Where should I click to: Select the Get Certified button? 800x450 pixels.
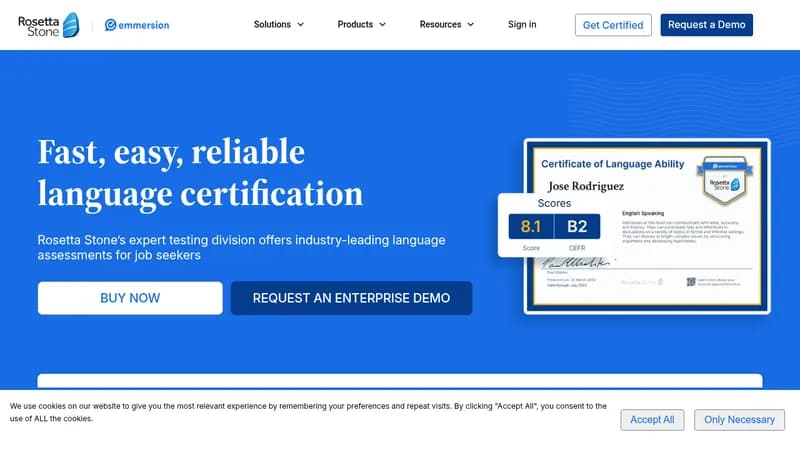point(613,25)
